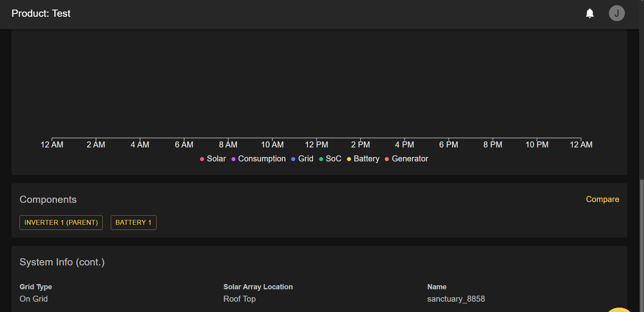The width and height of the screenshot is (644, 312).
Task: Click the On Grid type value
Action: click(33, 299)
